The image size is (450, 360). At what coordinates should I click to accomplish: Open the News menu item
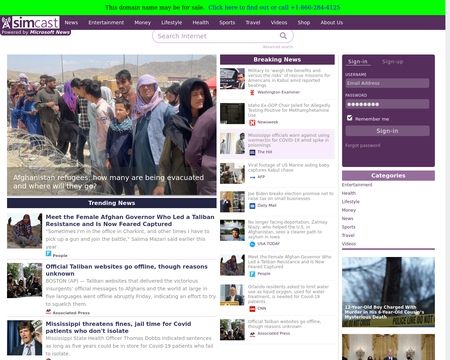pyautogui.click(x=71, y=23)
